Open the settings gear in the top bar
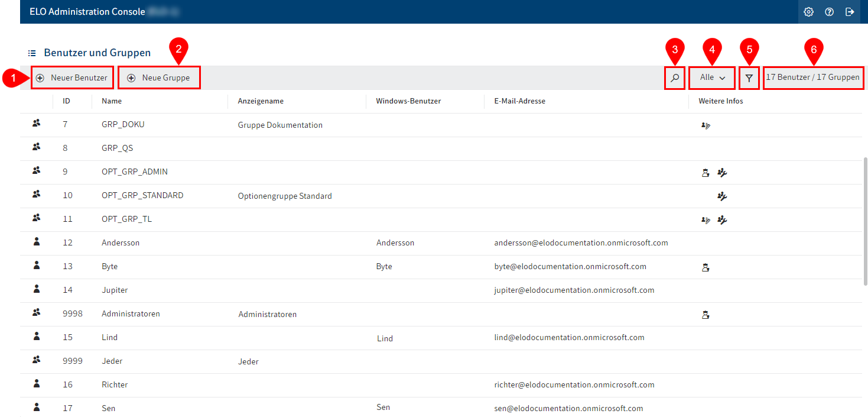The height and width of the screenshot is (417, 868). click(808, 11)
